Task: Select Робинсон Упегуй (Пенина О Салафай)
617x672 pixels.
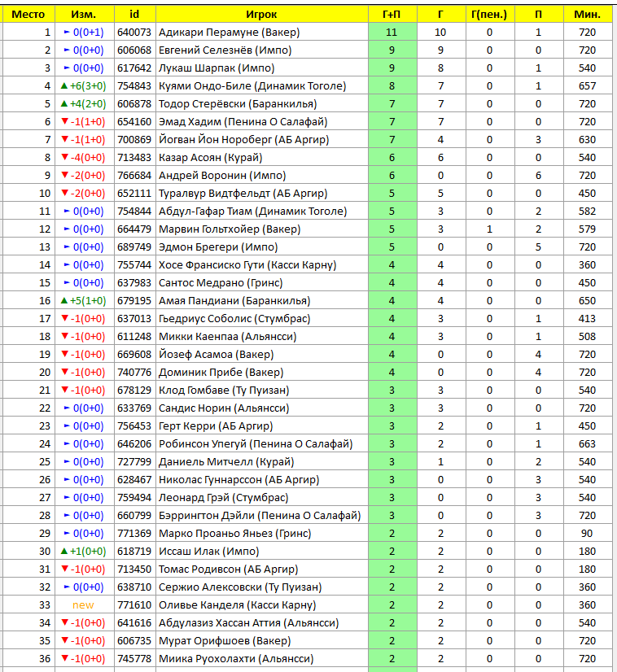Action: pyautogui.click(x=256, y=443)
